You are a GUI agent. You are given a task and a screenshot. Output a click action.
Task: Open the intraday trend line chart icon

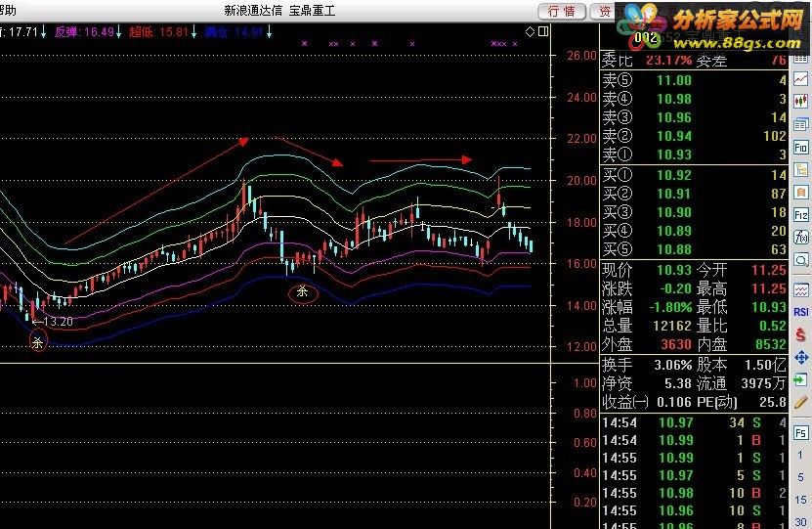point(800,79)
